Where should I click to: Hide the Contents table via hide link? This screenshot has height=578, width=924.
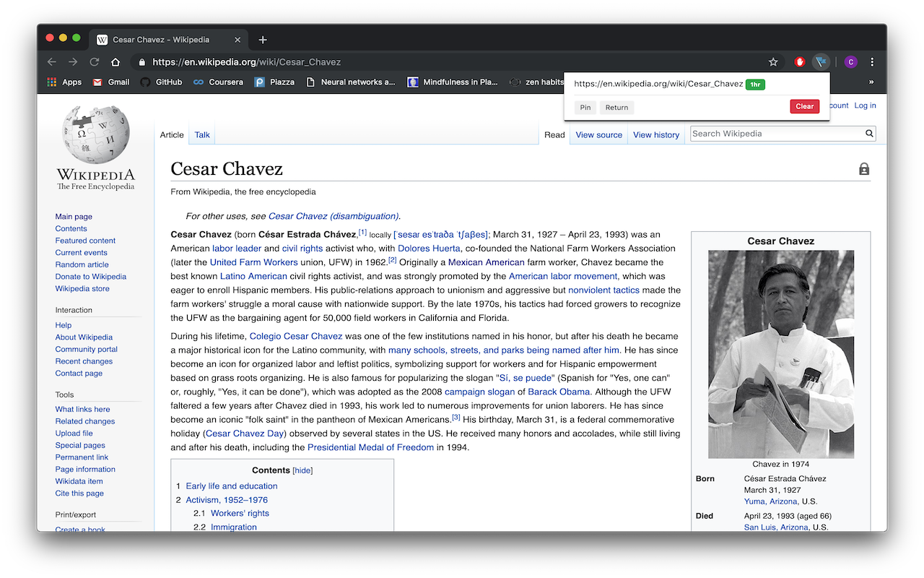pos(302,470)
